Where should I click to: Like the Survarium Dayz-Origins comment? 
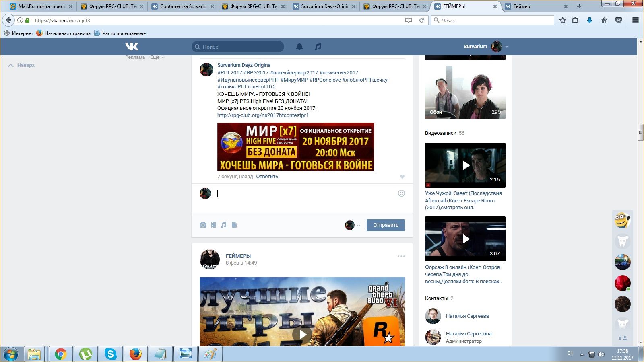[x=402, y=177]
